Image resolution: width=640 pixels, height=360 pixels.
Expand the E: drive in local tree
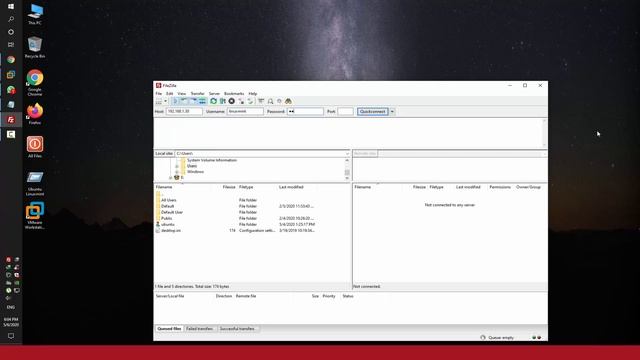[x=171, y=178]
